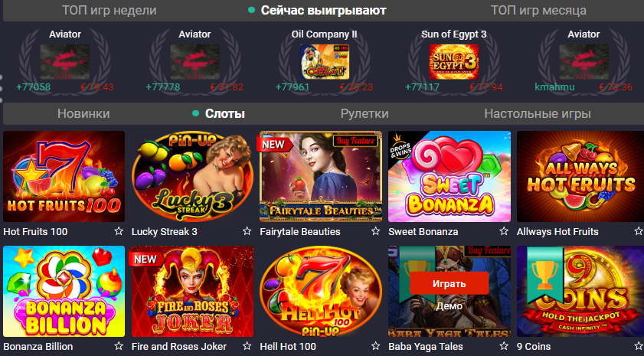This screenshot has width=644, height=356.
Task: Launch Демо mode for Baba Yaga Tales
Action: click(449, 306)
